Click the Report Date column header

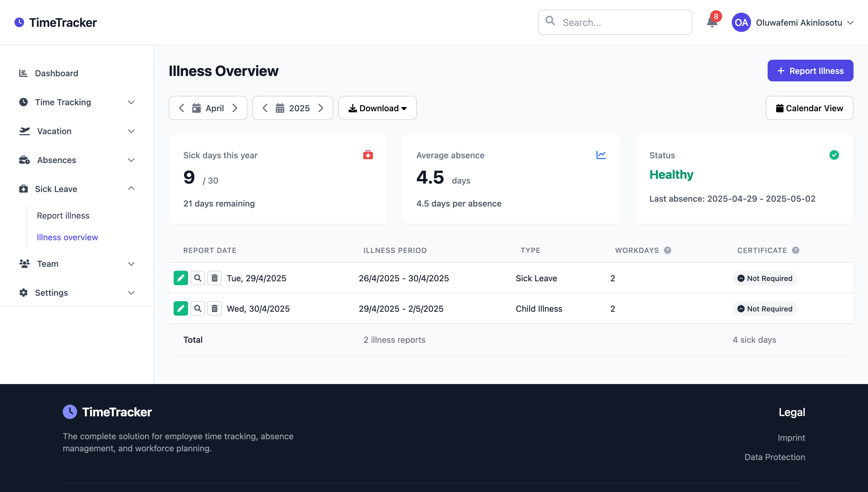tap(210, 251)
